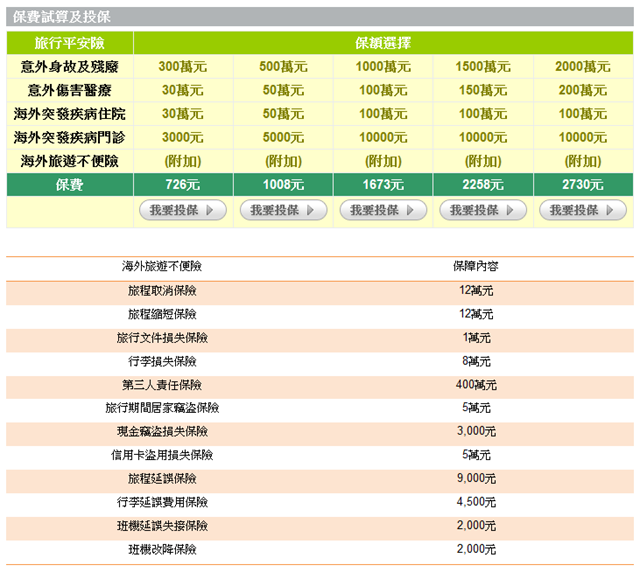
Task: Click 海外旅遊不便險 label in premium table
Action: tap(70, 161)
